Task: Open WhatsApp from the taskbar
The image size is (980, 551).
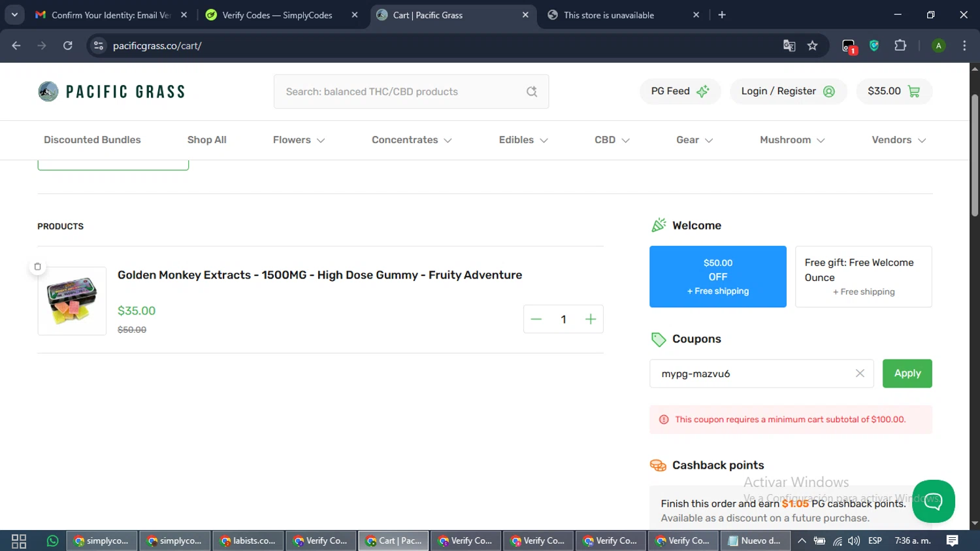Action: [53, 541]
